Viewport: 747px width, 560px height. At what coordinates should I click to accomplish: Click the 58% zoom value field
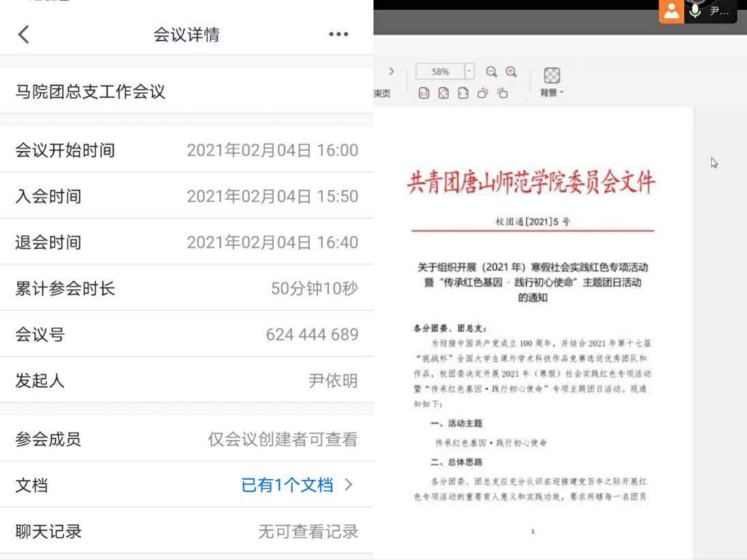[x=440, y=72]
